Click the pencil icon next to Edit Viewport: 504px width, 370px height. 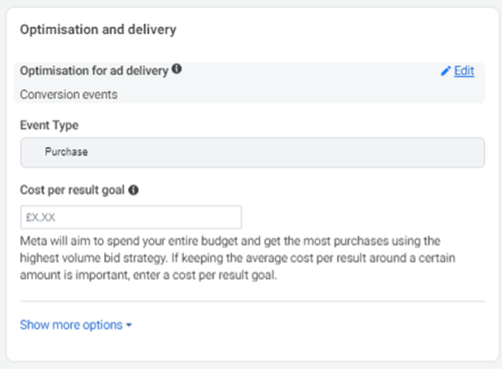click(x=445, y=71)
